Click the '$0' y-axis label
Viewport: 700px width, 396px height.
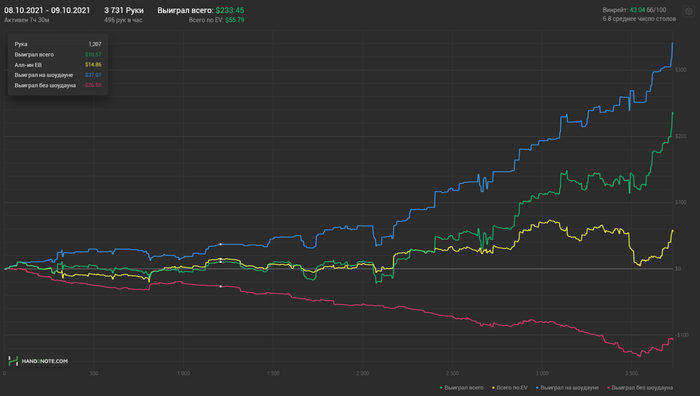678,269
